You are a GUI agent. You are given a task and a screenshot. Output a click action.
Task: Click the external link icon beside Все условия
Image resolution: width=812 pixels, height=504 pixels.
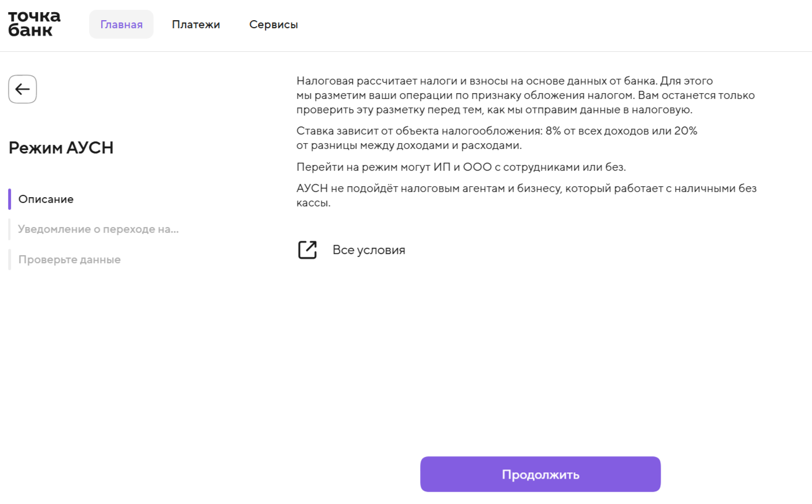pos(307,250)
